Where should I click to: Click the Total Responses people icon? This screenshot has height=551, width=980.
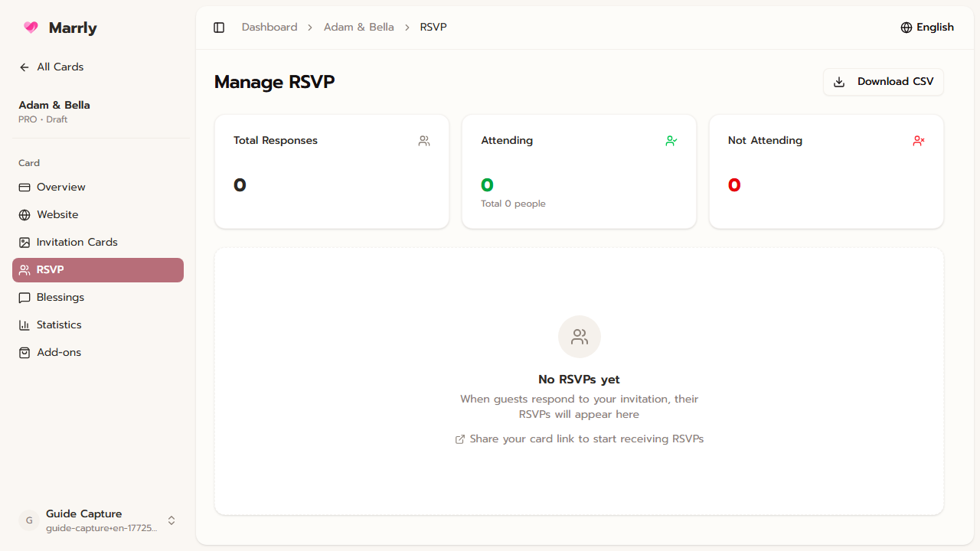pos(423,141)
